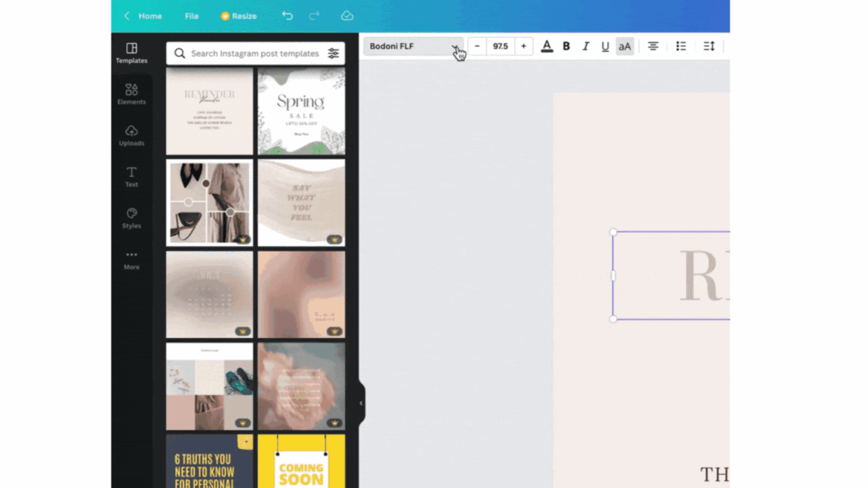868x488 pixels.
Task: Click the template search field
Action: coord(255,53)
